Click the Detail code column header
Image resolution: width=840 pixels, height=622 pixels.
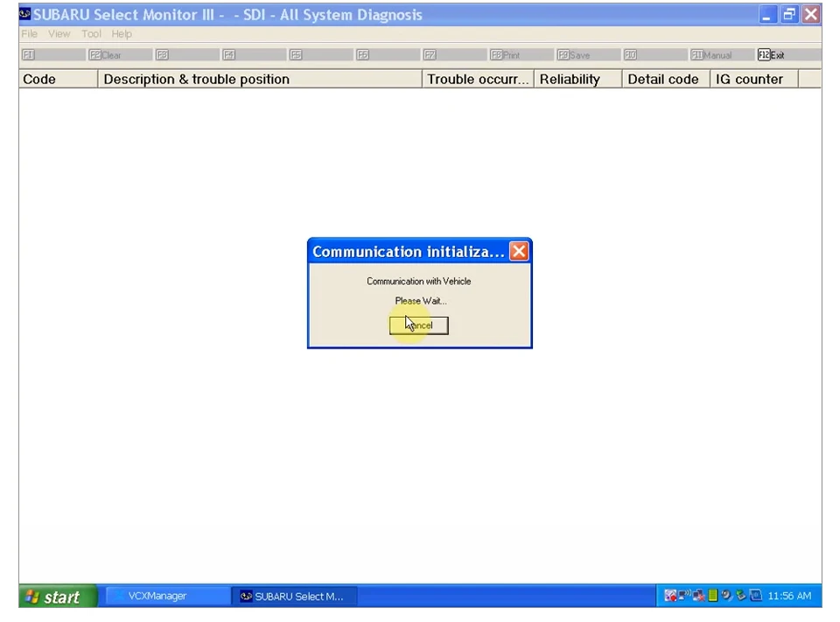pyautogui.click(x=666, y=80)
